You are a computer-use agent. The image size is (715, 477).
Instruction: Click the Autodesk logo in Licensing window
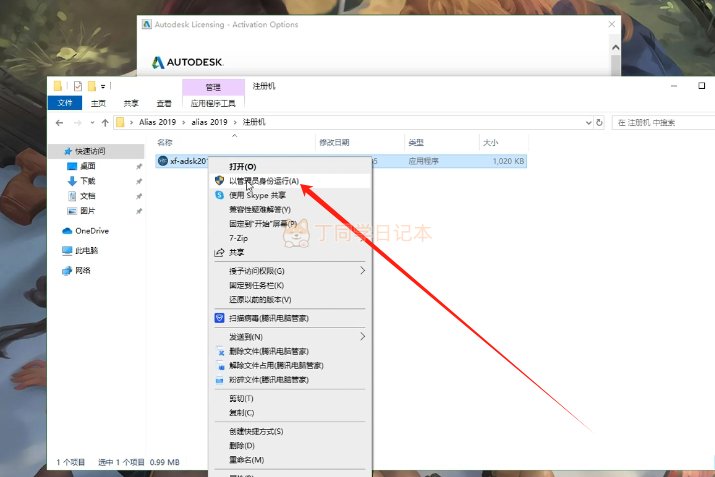[187, 62]
